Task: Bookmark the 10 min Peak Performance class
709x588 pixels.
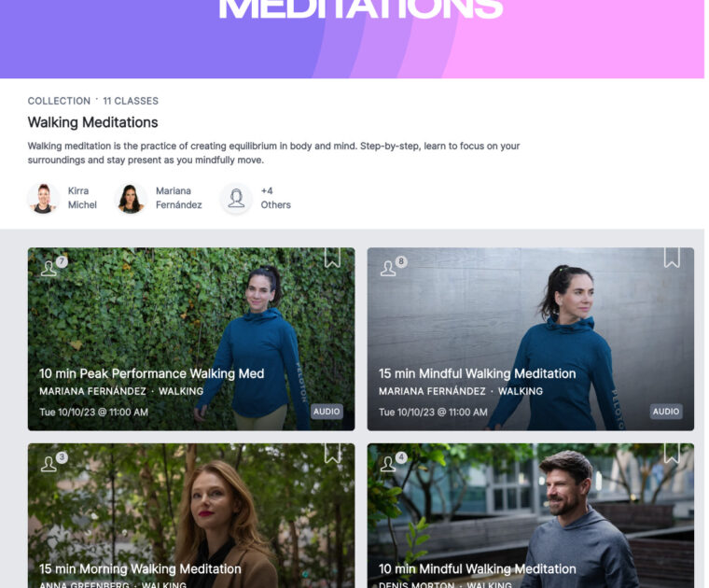Action: click(332, 258)
